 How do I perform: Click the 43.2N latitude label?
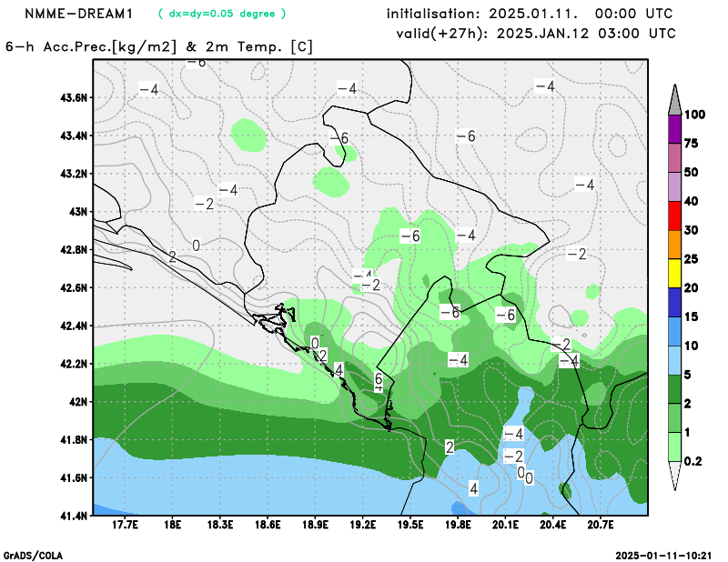point(74,174)
